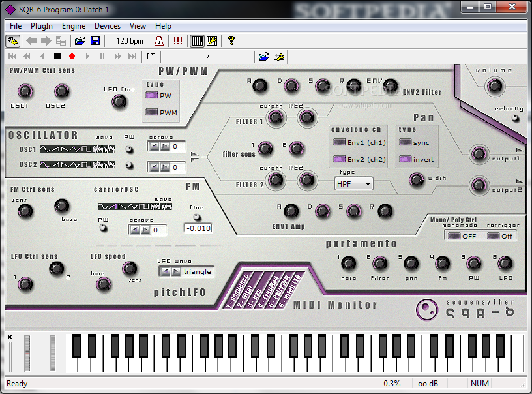Toggle Pan invert type
The image size is (532, 394).
click(x=406, y=159)
